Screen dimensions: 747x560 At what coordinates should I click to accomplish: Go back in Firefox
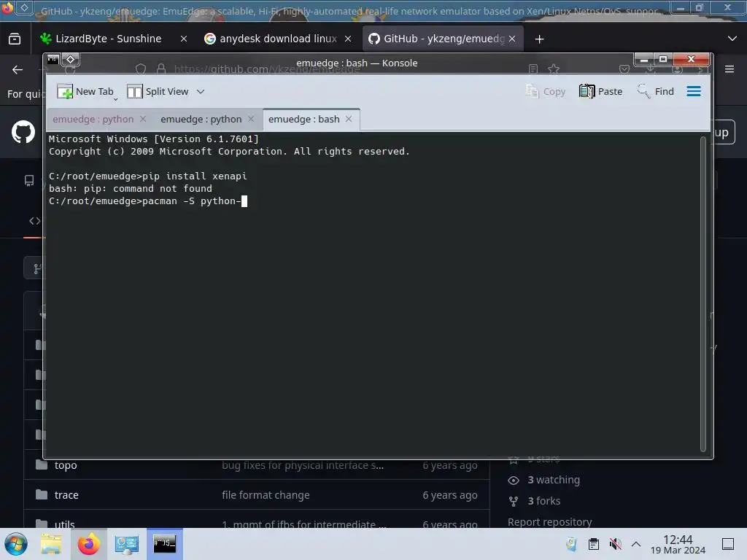(x=18, y=70)
